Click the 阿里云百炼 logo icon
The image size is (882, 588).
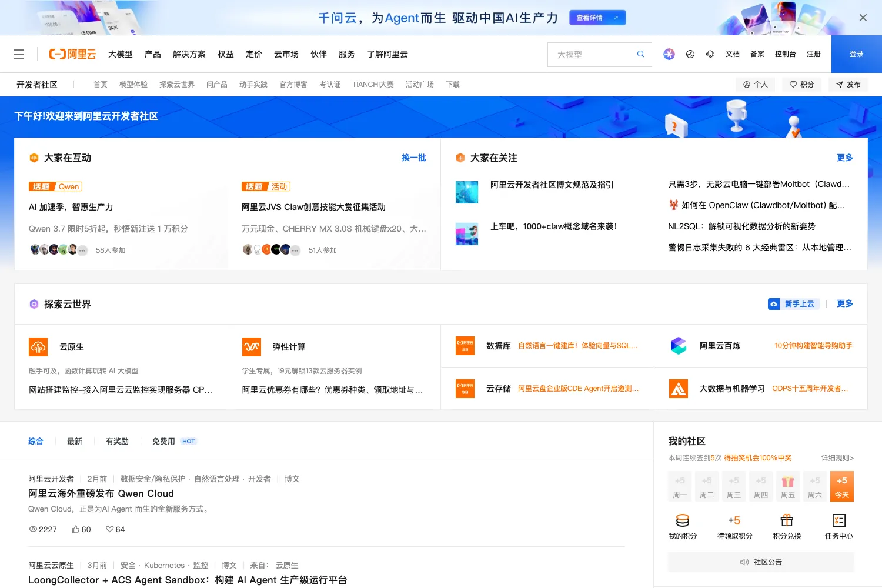tap(679, 346)
